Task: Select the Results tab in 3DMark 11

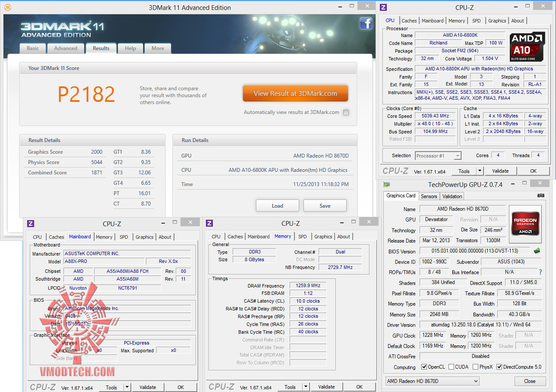Action: coord(101,48)
